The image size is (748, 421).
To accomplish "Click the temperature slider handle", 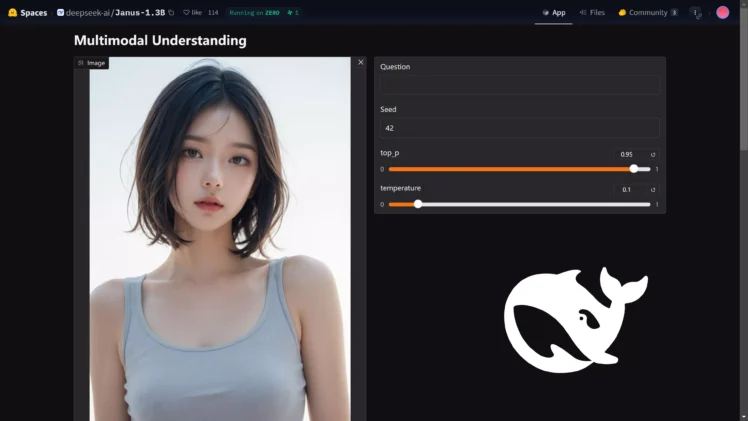I will coord(418,204).
